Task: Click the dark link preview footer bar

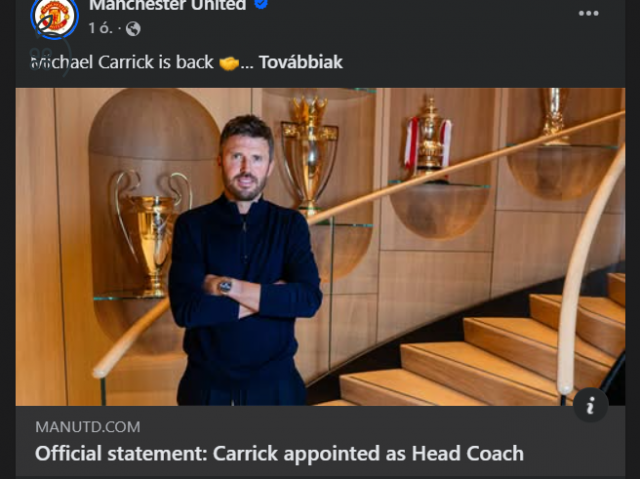Action: (x=320, y=442)
